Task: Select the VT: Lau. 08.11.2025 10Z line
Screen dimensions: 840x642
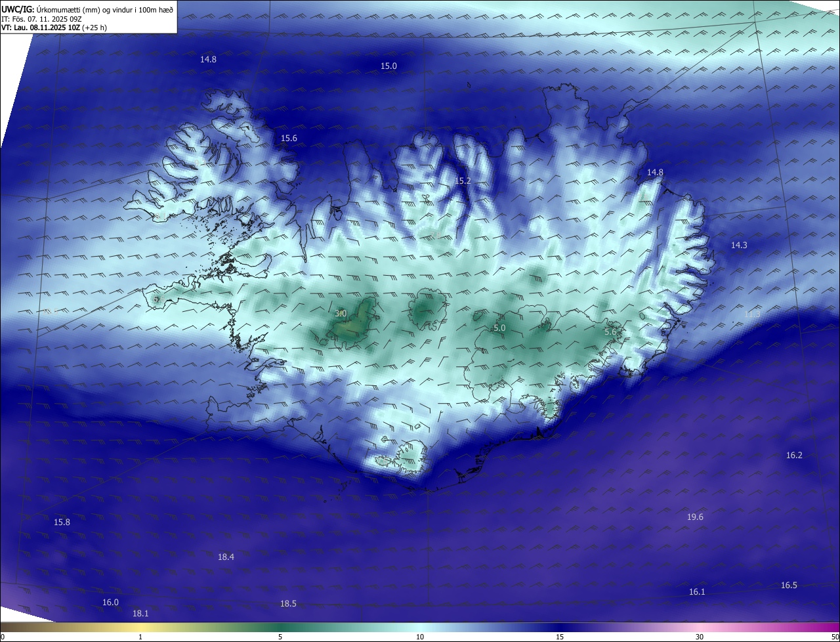Action: [54, 28]
